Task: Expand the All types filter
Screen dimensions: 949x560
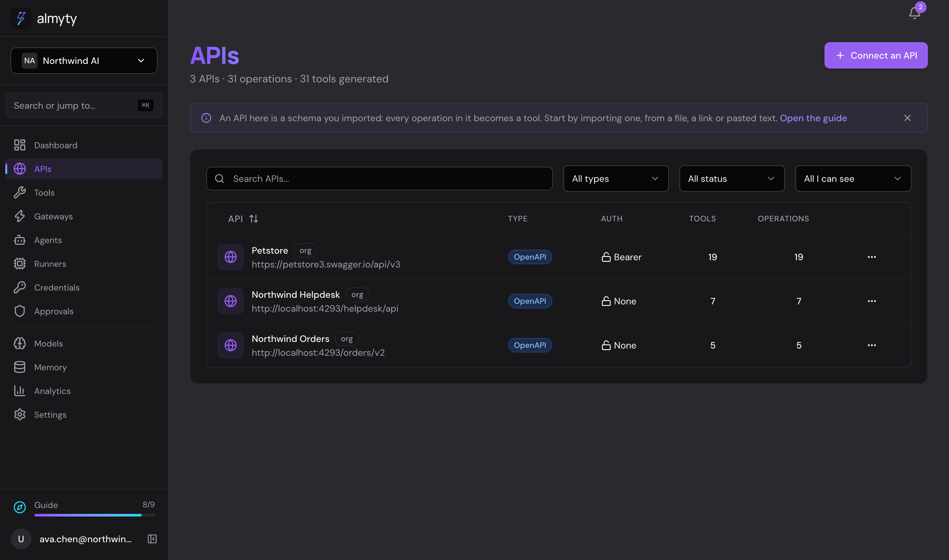Action: click(x=616, y=179)
